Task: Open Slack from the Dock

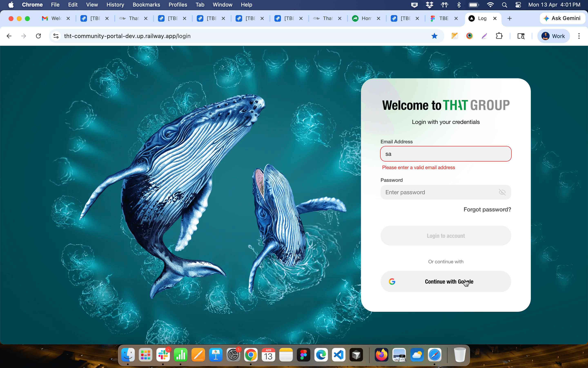Action: click(163, 355)
